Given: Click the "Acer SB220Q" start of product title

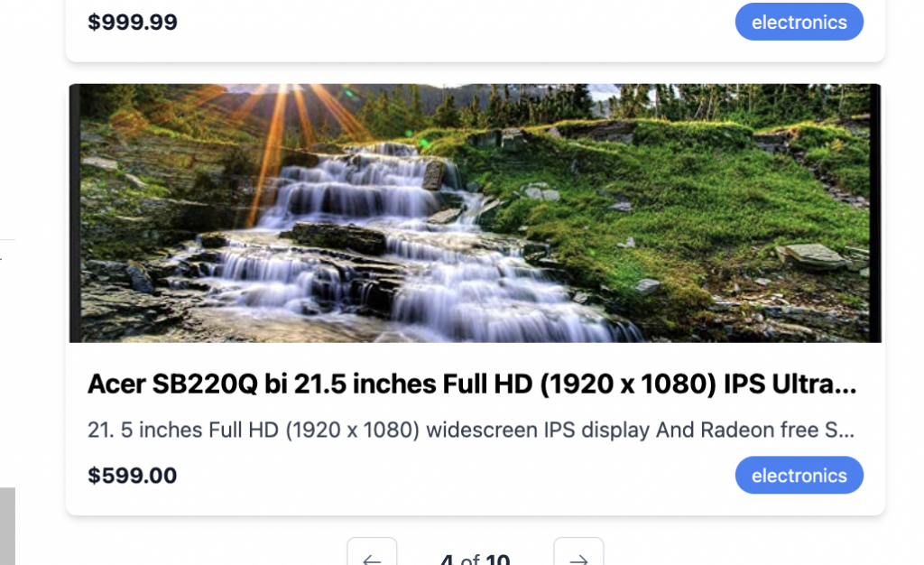Looking at the screenshot, I should (x=172, y=384).
